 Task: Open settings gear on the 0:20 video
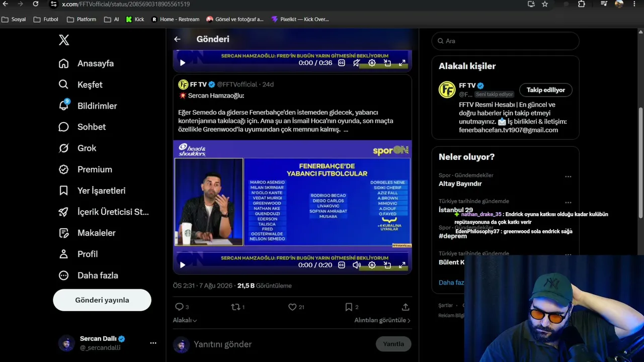click(x=372, y=265)
